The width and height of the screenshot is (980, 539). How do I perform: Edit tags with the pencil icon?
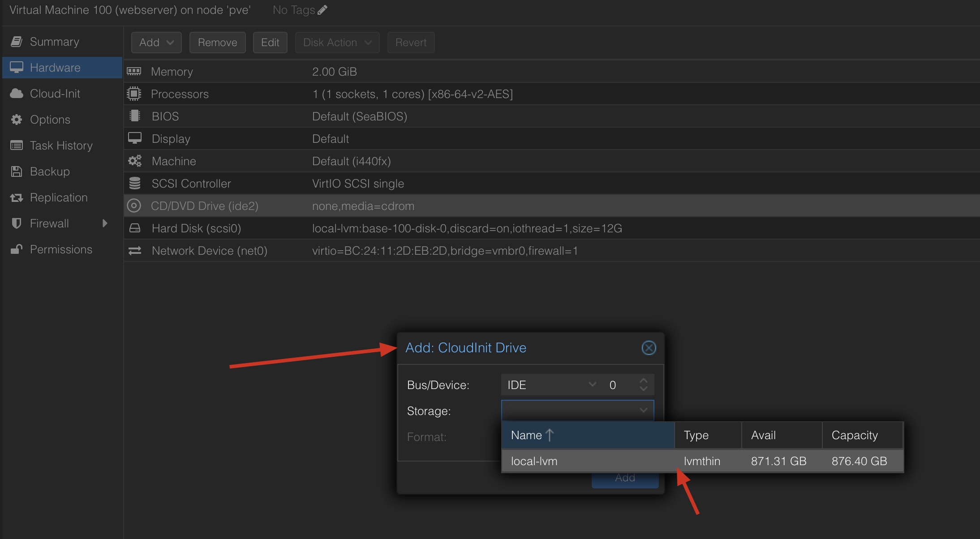tap(322, 10)
